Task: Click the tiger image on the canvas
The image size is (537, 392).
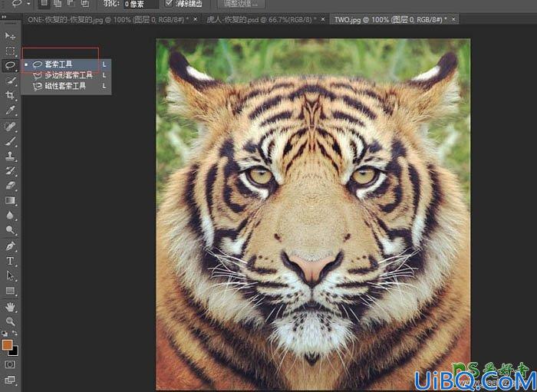Action: coord(313,214)
